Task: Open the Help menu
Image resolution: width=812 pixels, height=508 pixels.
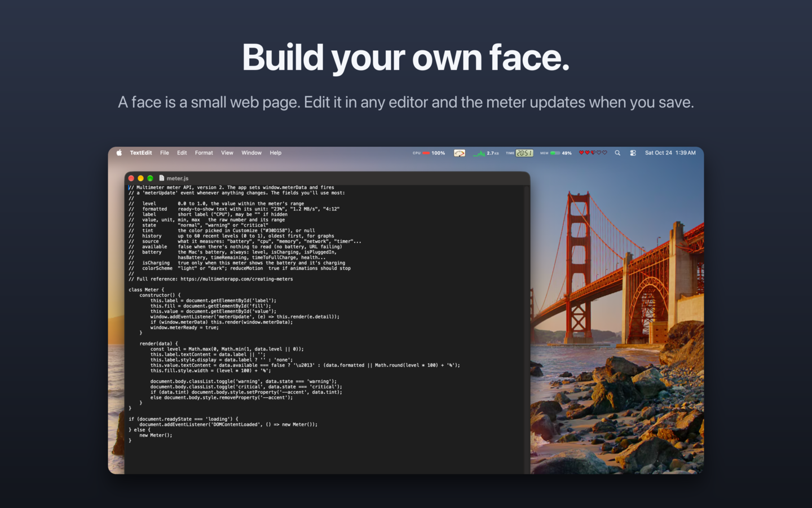Action: pos(276,153)
